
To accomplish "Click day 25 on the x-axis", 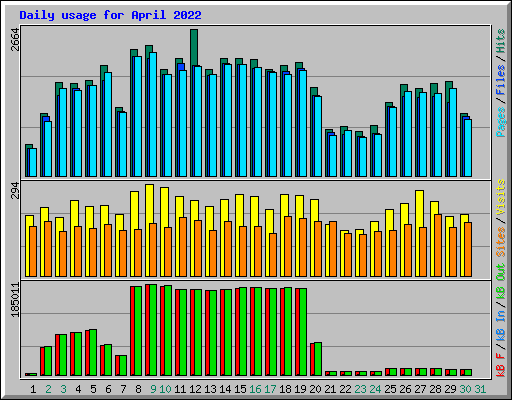I will point(390,389).
